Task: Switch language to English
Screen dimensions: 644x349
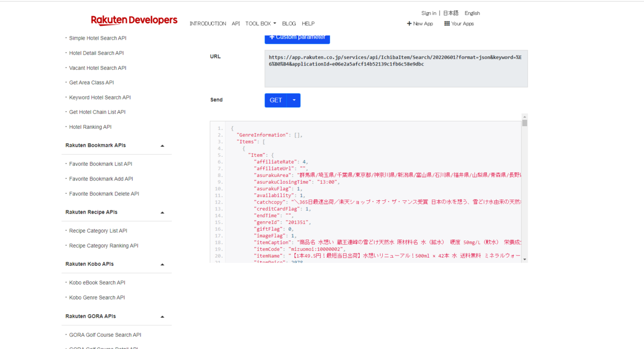Action: (x=472, y=13)
